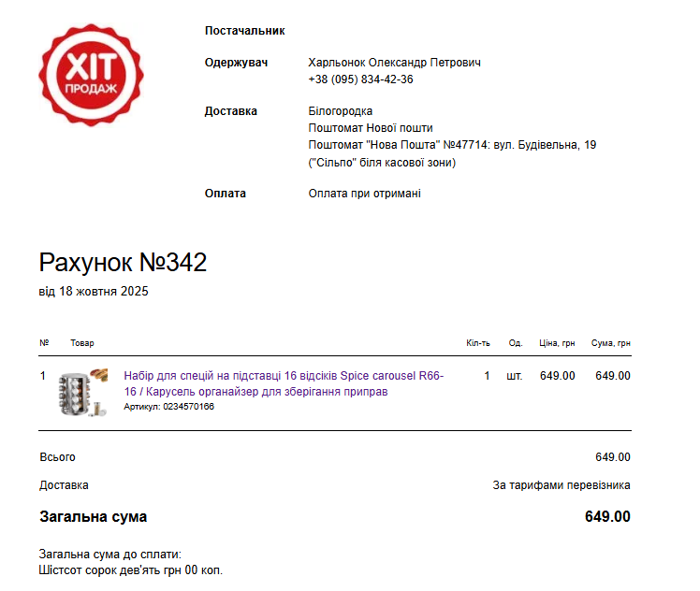
Task: Click the Поштомат №47714 address line
Action: [x=452, y=145]
